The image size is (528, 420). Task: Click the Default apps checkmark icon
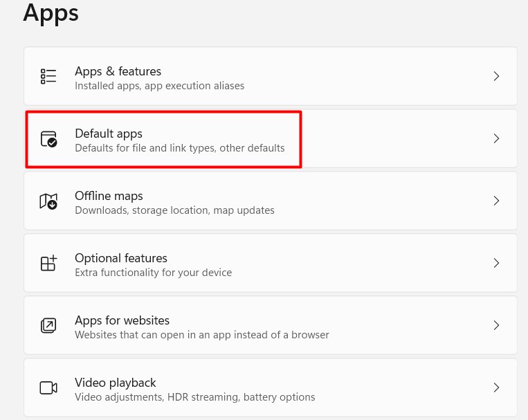48,138
